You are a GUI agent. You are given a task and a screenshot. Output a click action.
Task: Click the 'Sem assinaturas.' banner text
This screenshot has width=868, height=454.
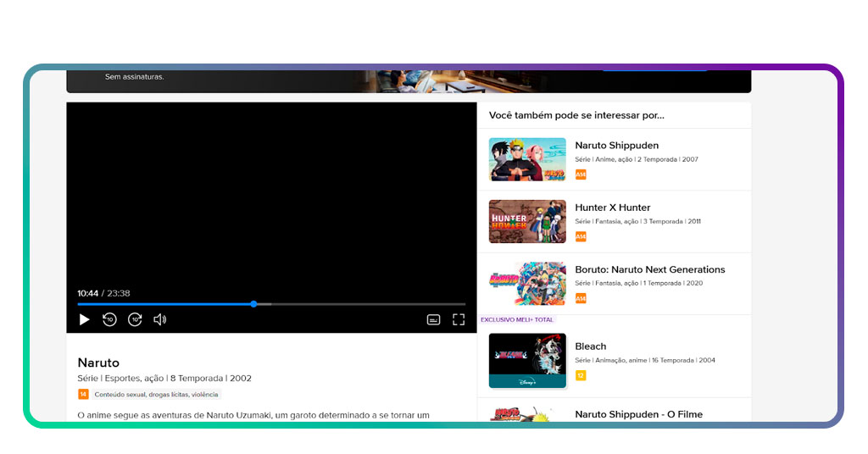[135, 77]
